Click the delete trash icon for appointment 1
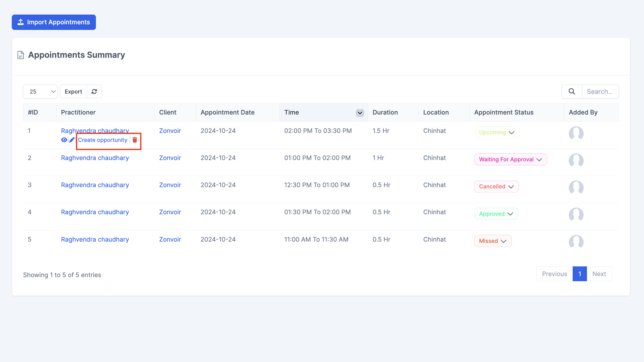 pyautogui.click(x=135, y=140)
